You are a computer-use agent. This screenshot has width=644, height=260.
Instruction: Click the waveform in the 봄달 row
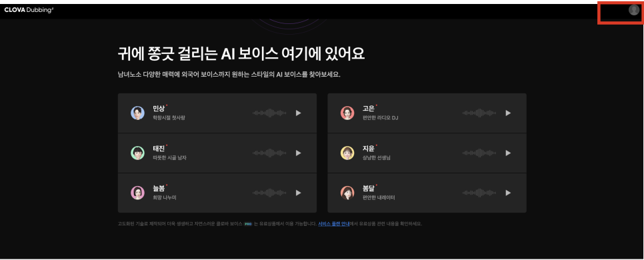click(x=479, y=193)
